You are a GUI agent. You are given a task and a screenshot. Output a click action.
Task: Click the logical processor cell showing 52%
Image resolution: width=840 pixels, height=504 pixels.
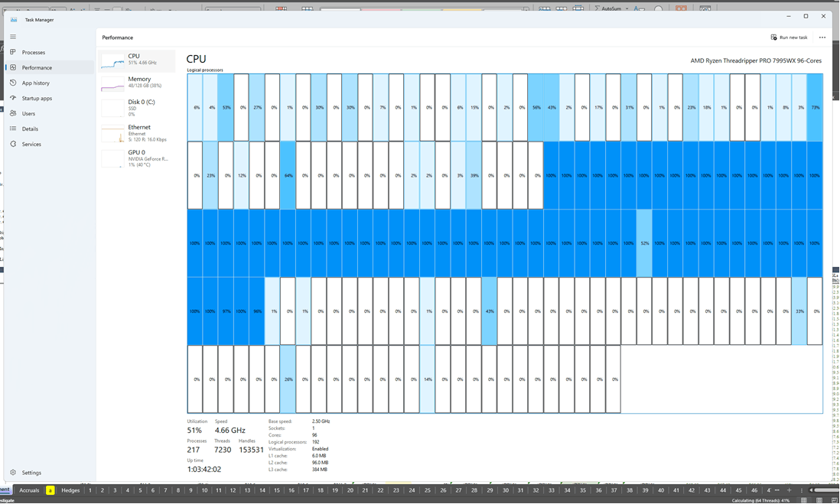pos(644,243)
